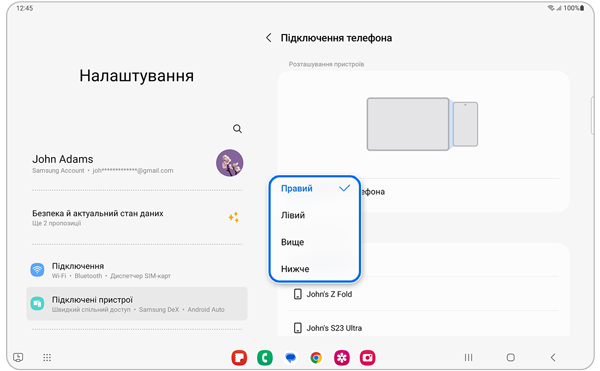The image size is (600, 371).
Task: Click the taskbar DeX screen icon
Action: click(x=18, y=358)
